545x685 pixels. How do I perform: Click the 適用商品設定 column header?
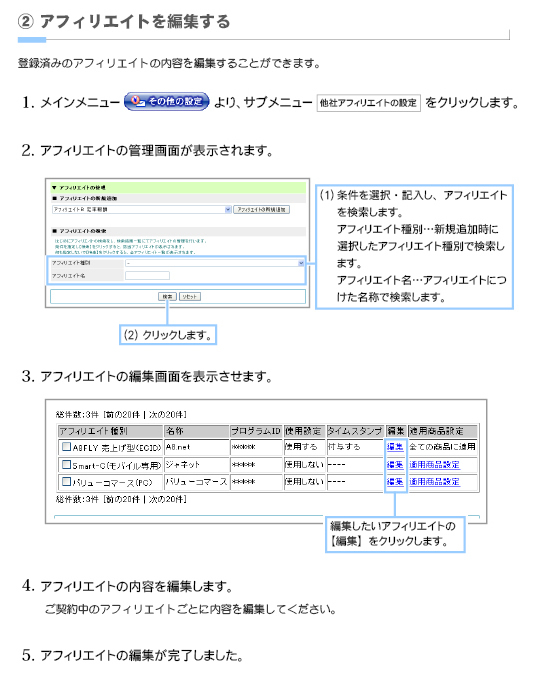coord(443,431)
